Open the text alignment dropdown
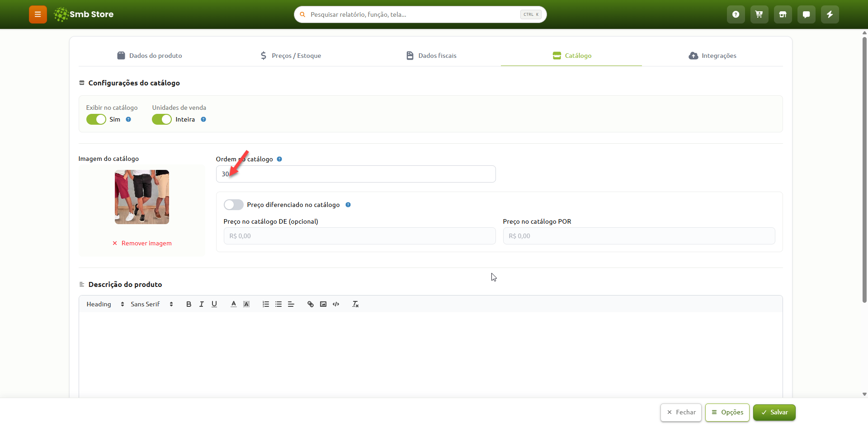 (x=291, y=304)
